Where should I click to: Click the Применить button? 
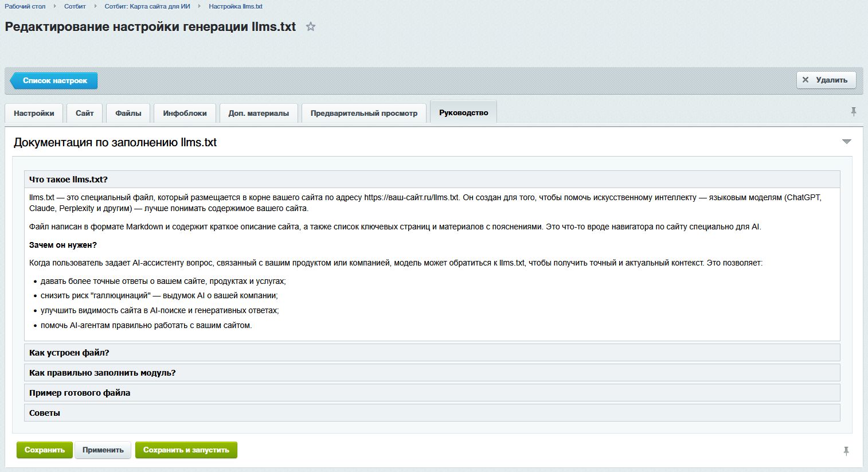tap(103, 450)
